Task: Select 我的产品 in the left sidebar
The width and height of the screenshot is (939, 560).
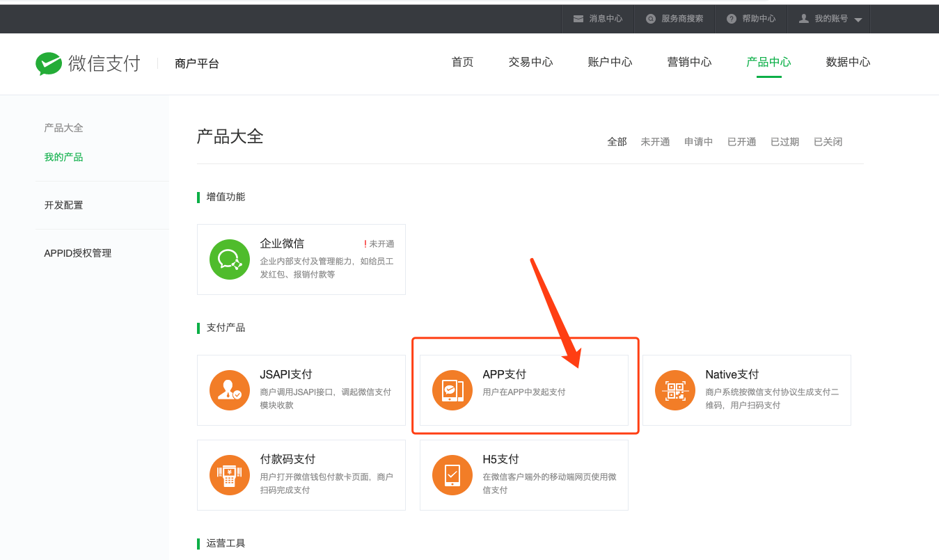Action: [64, 157]
